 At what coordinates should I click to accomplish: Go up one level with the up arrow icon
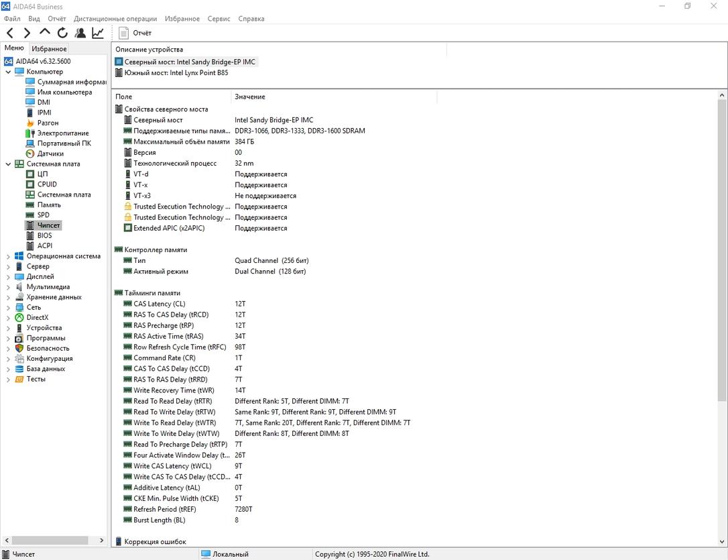(x=44, y=32)
